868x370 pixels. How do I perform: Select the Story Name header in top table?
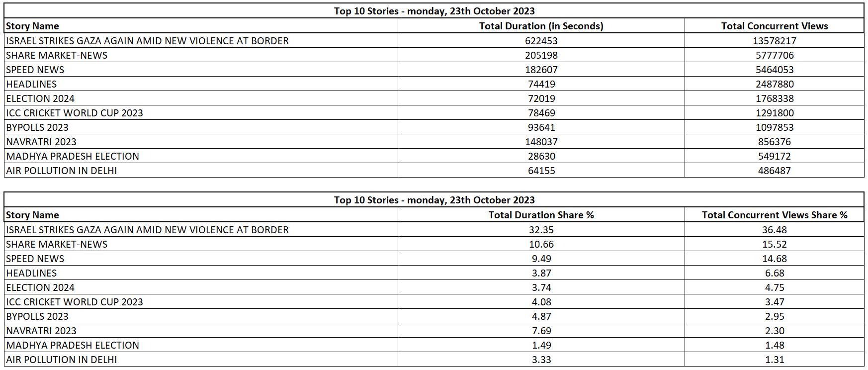tap(32, 26)
